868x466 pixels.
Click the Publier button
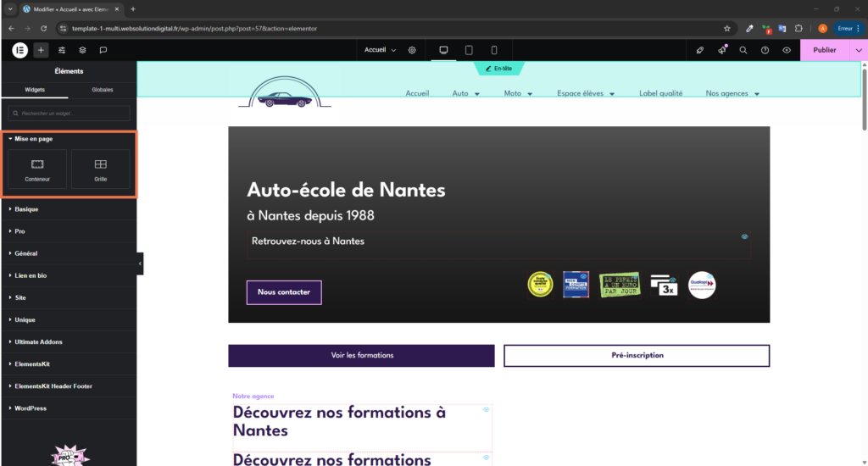[x=824, y=50]
